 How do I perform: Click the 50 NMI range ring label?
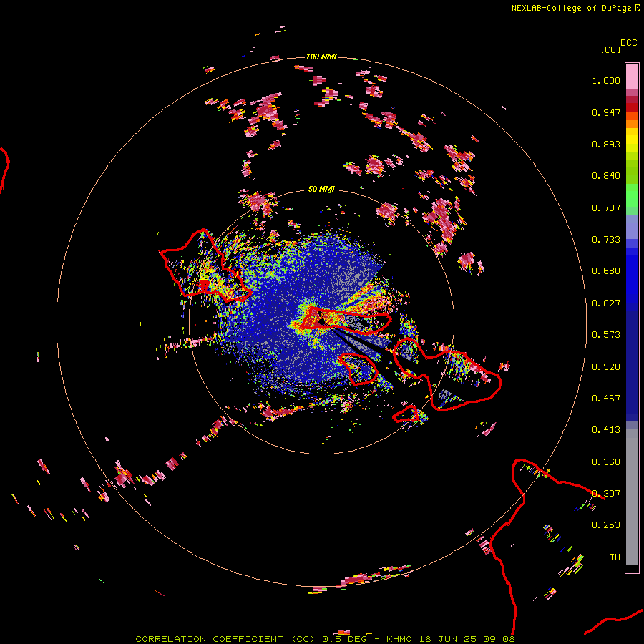tap(321, 190)
